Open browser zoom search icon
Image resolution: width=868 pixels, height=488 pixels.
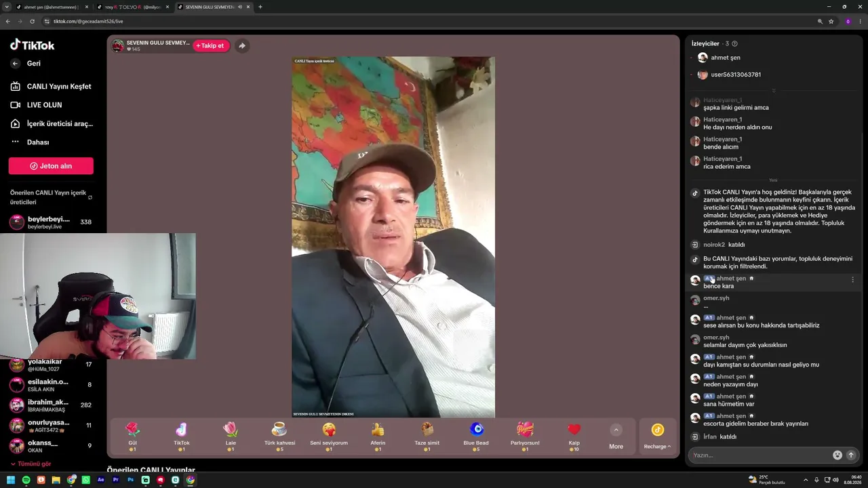click(x=820, y=21)
